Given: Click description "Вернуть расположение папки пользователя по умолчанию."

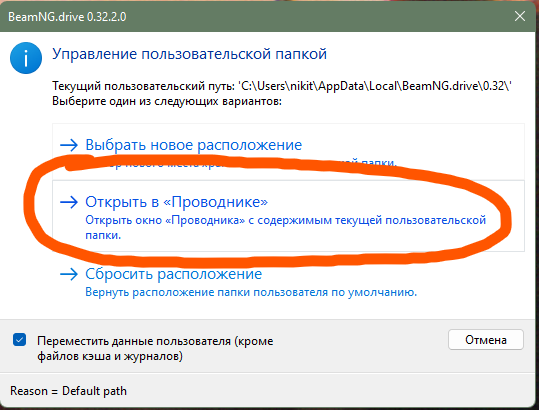Looking at the screenshot, I should coord(251,292).
